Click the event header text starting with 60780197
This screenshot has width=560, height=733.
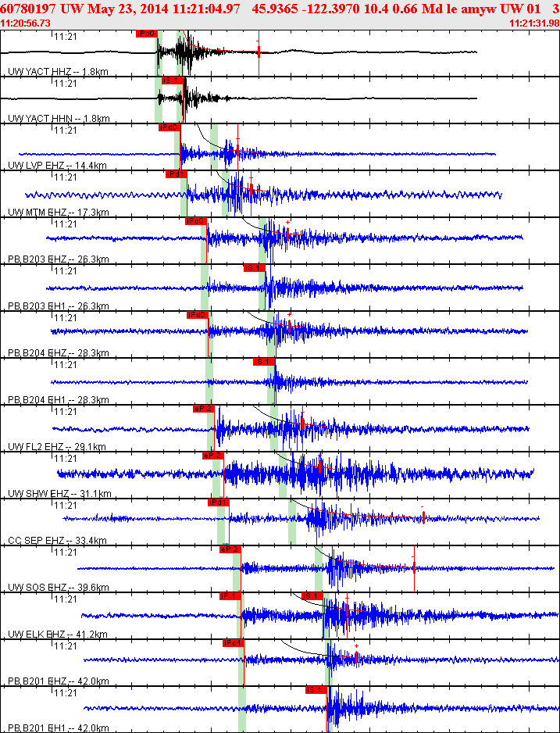(x=280, y=9)
